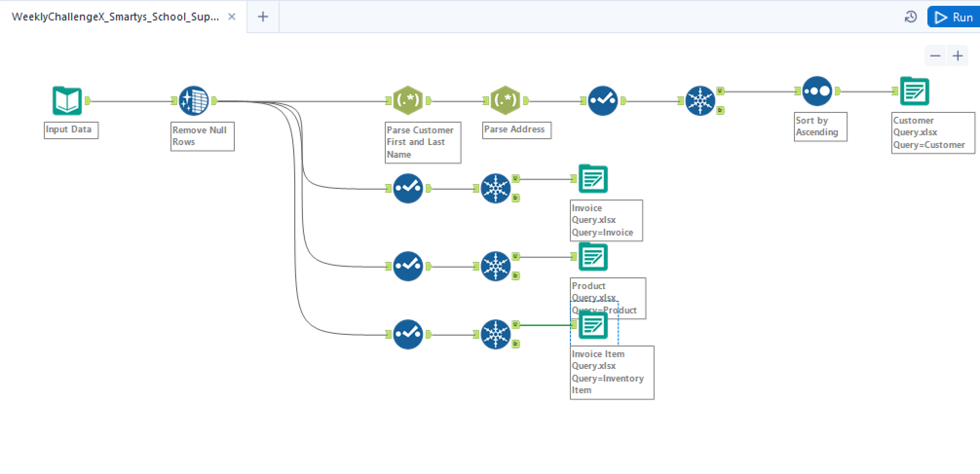Close the WeeklyChallengeX workflow tab
This screenshot has height=474, width=980.
point(232,17)
